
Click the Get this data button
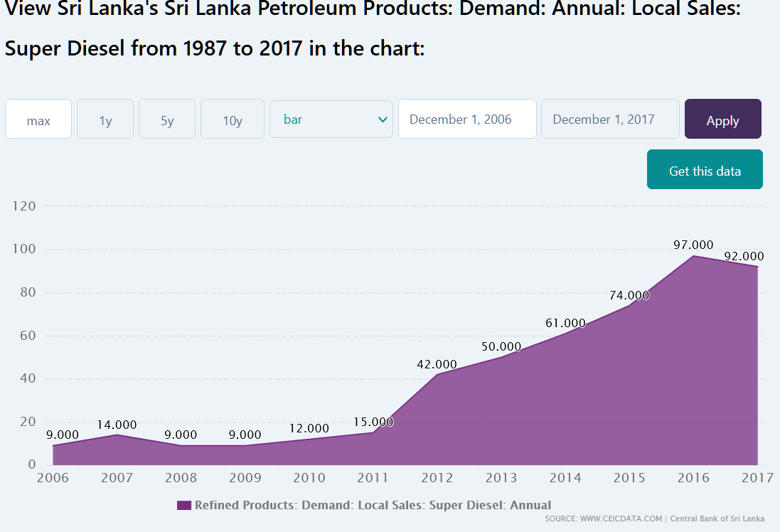(705, 169)
